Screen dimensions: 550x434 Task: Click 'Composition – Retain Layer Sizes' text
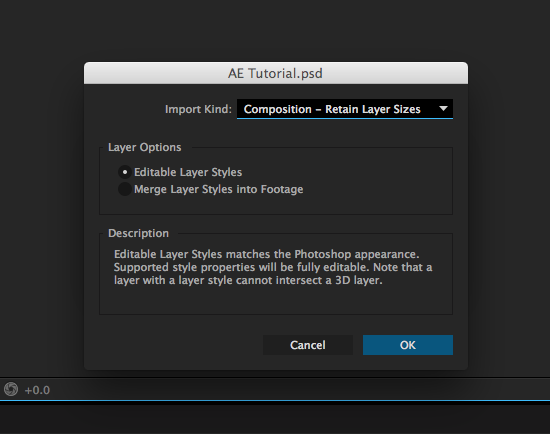332,109
